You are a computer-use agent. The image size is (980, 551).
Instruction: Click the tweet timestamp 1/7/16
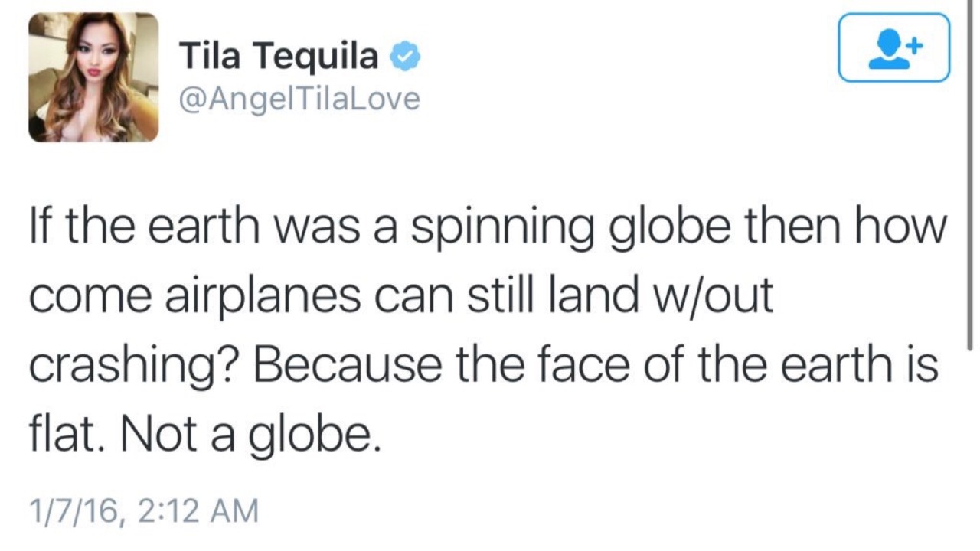coord(73,510)
